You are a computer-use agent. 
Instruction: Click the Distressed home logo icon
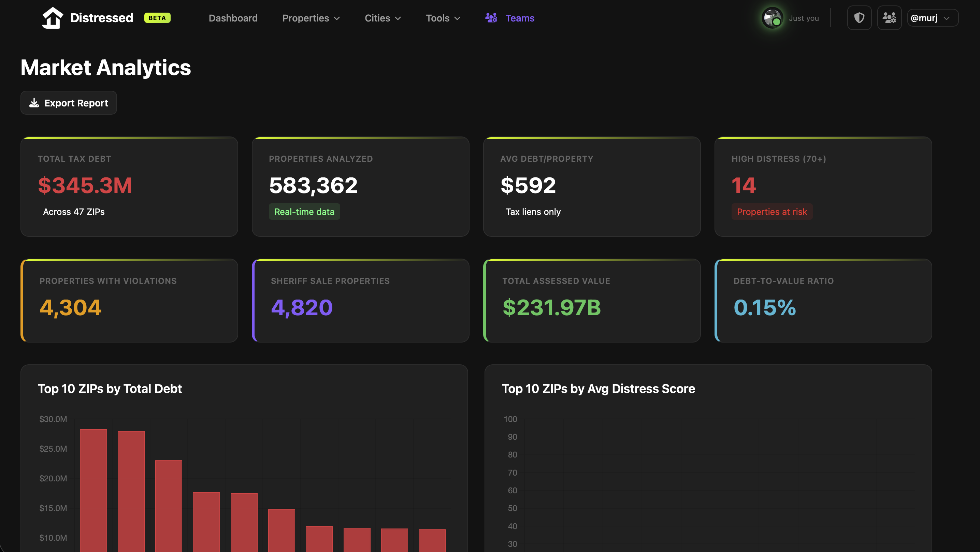point(53,17)
